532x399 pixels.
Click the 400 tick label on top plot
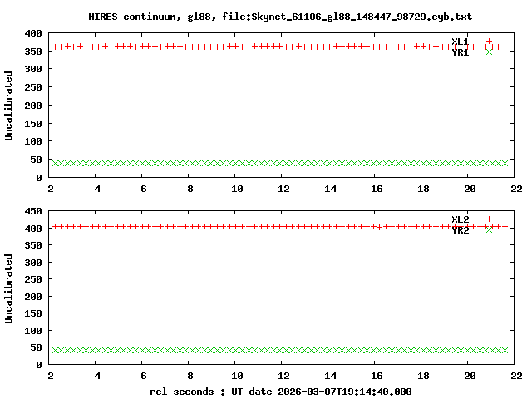coord(33,33)
